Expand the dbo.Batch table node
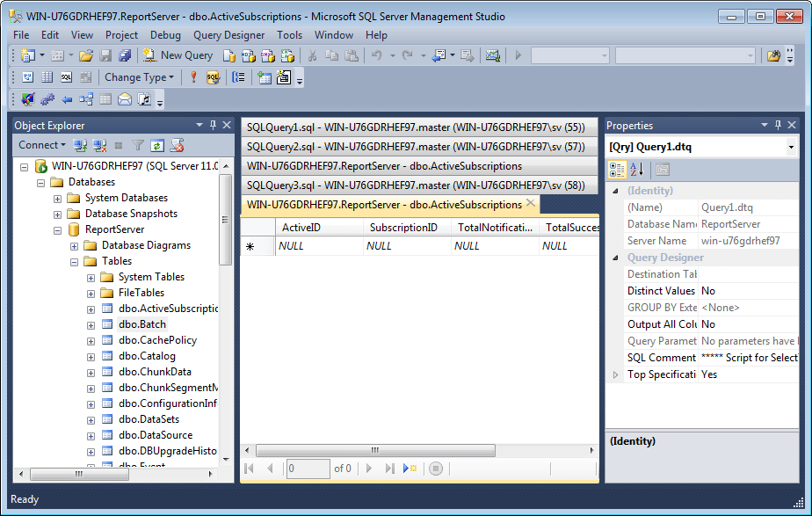 coord(91,323)
